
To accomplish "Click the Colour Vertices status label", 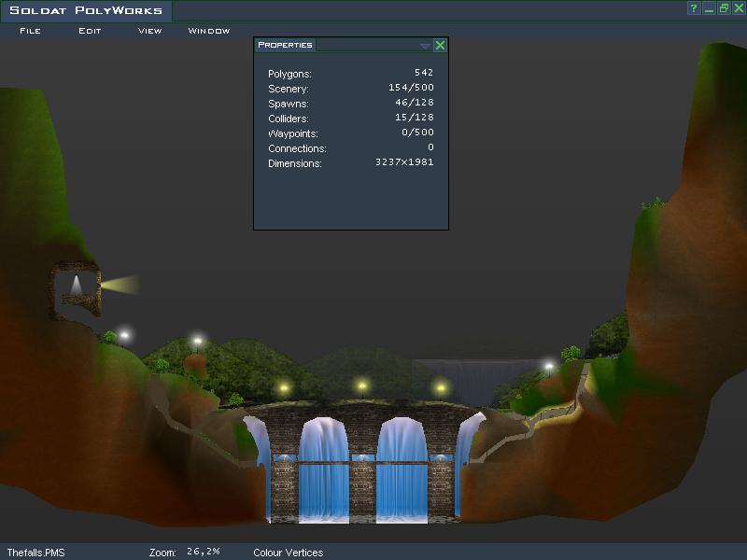I will click(288, 553).
